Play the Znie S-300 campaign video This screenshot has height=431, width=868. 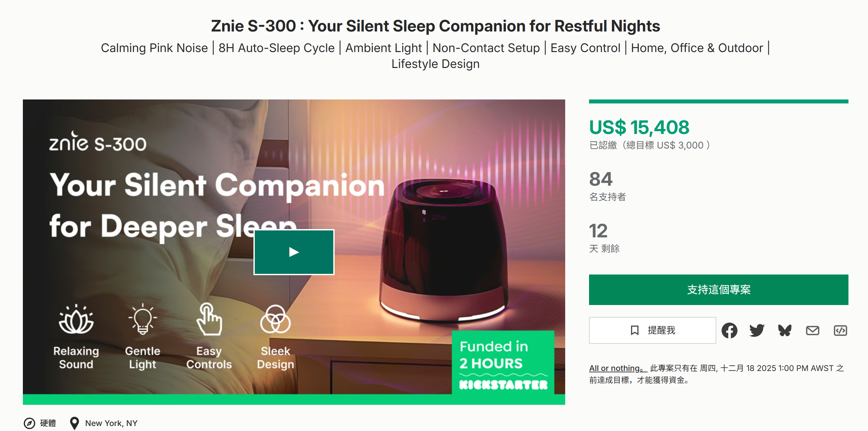[x=294, y=252]
